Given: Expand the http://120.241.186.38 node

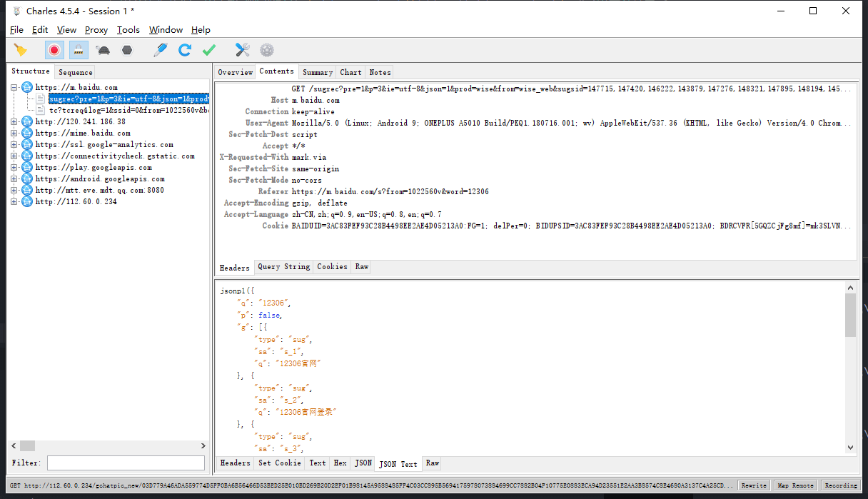Looking at the screenshot, I should click(x=14, y=121).
